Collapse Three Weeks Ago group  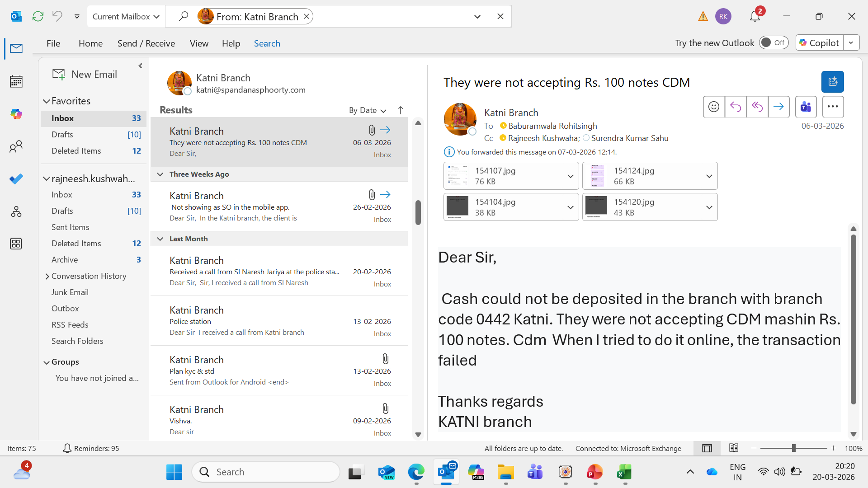[160, 174]
